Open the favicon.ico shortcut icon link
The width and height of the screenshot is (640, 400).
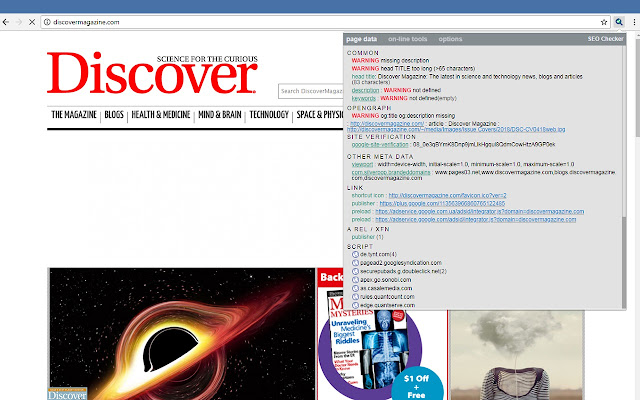point(447,196)
